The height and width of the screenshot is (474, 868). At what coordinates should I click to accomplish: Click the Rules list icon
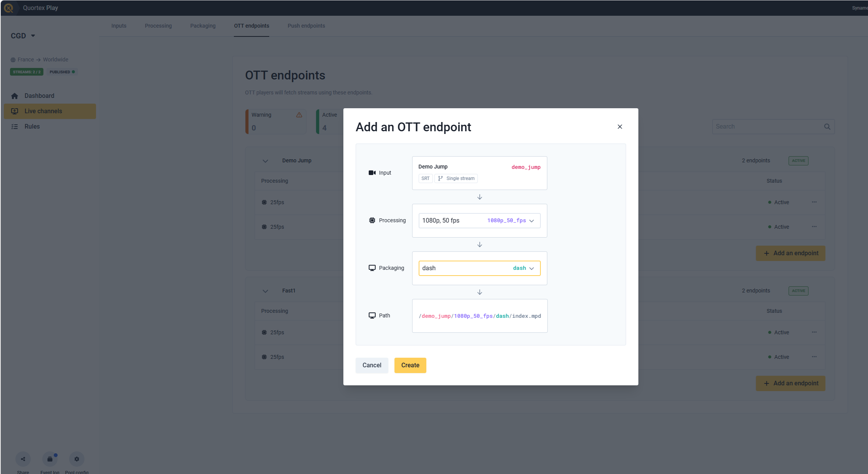click(x=15, y=127)
